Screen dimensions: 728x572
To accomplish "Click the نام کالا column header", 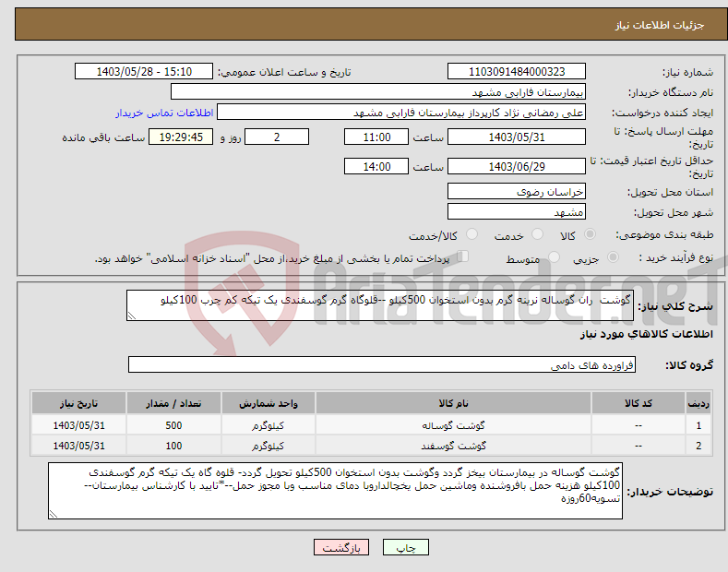I will [x=453, y=403].
